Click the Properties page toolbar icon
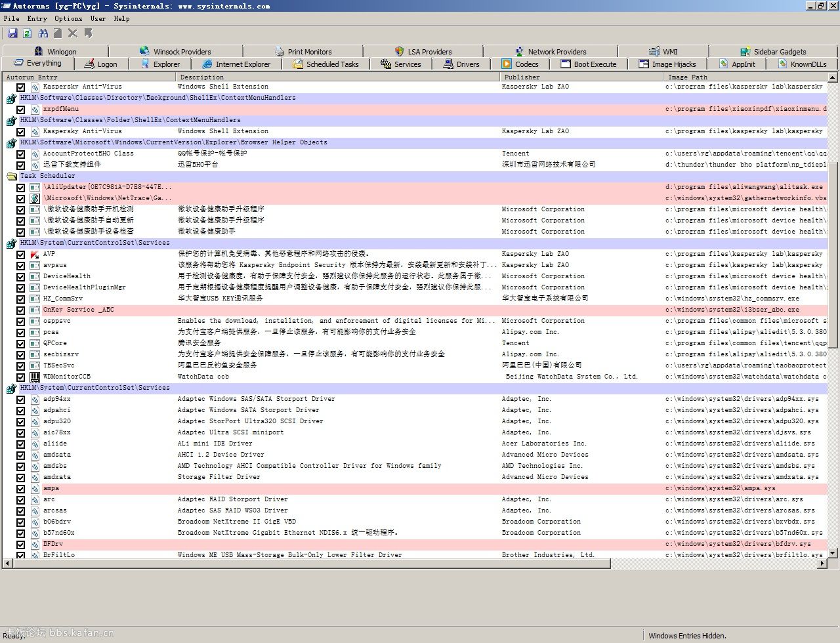 click(x=58, y=33)
